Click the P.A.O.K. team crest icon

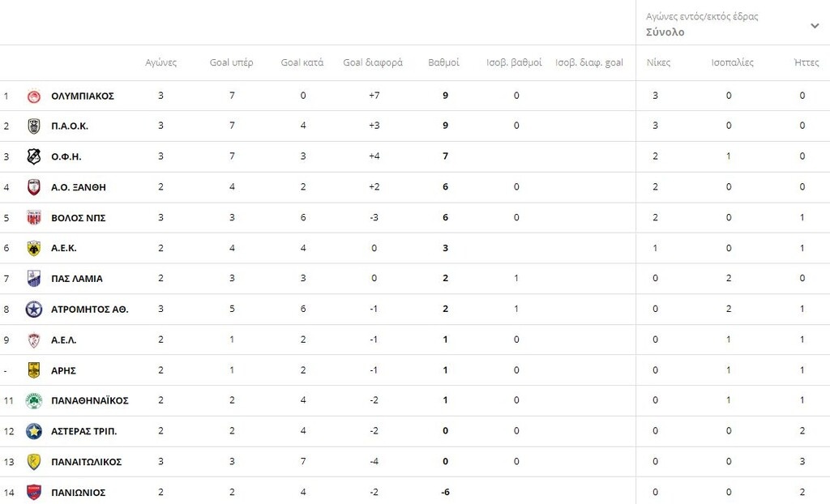coord(34,126)
